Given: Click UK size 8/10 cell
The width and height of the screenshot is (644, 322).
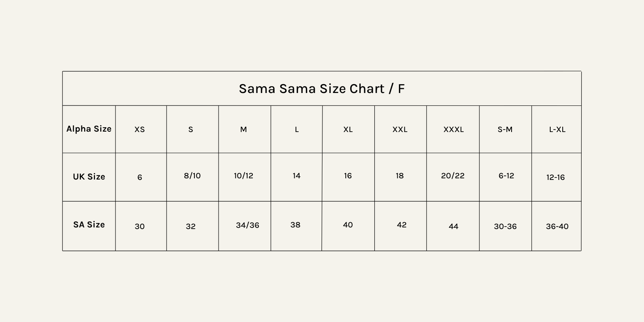Looking at the screenshot, I should [x=192, y=176].
